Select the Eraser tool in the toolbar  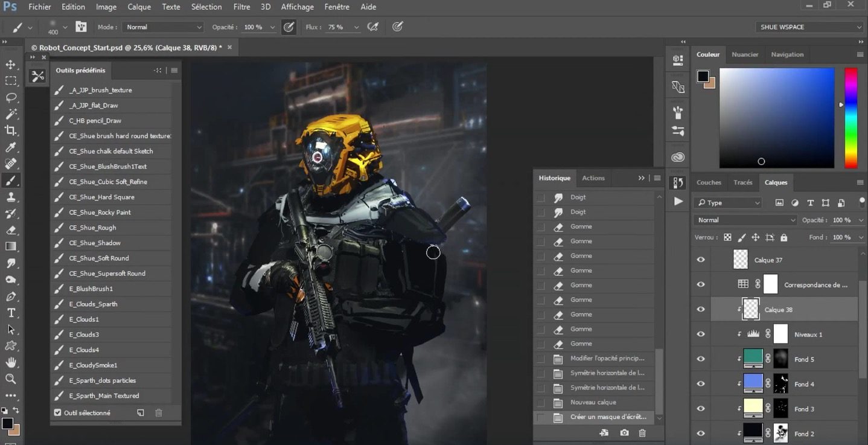tap(11, 230)
